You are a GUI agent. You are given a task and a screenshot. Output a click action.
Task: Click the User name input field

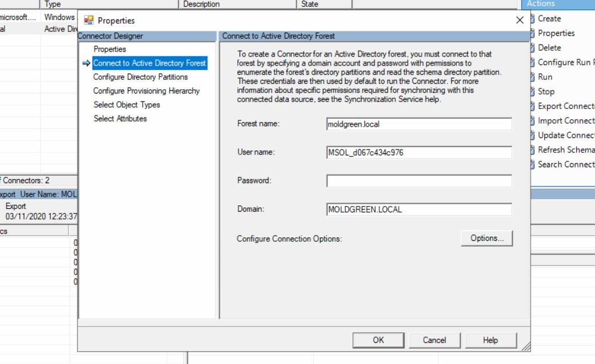[419, 152]
